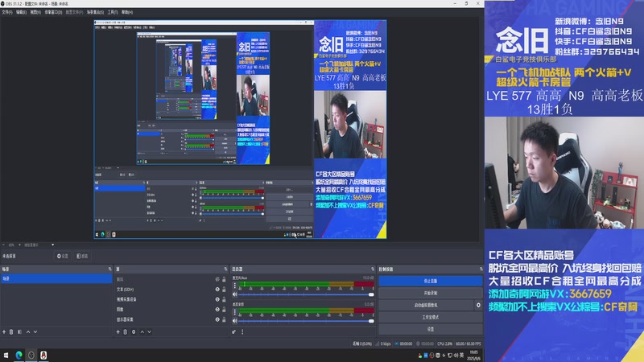
Task: Zoom out preview with minus icon
Action: [4, 245]
